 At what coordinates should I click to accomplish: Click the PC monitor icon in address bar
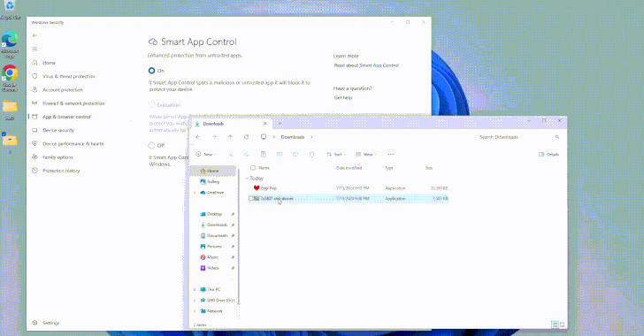[264, 137]
